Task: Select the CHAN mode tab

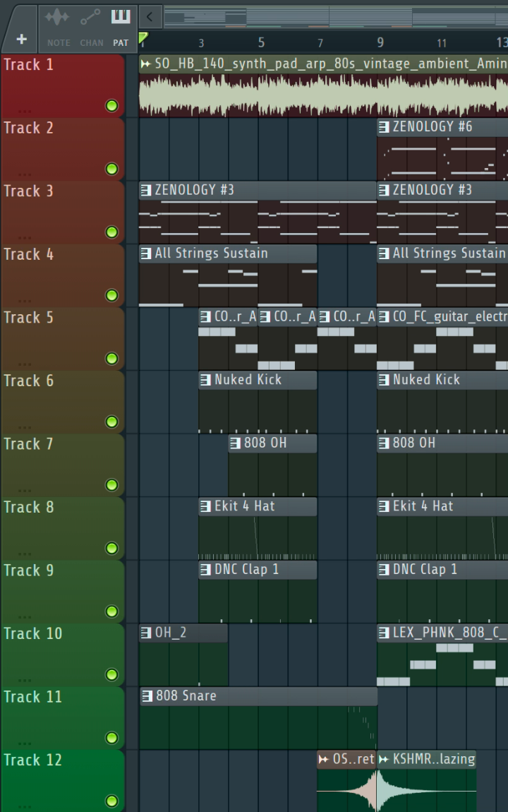Action: click(x=91, y=28)
